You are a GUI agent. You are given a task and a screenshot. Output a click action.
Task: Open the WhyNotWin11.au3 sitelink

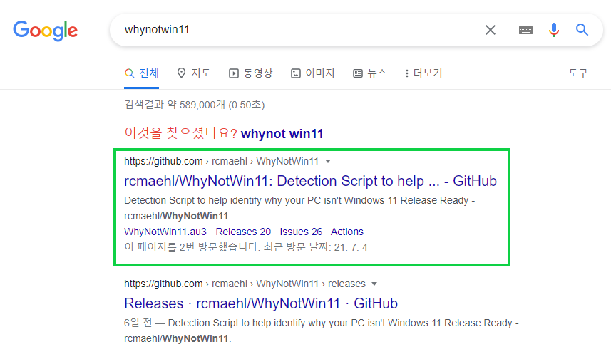165,232
